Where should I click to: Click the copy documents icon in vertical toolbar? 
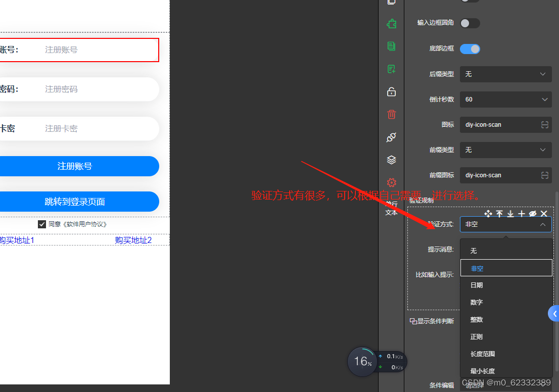391,46
